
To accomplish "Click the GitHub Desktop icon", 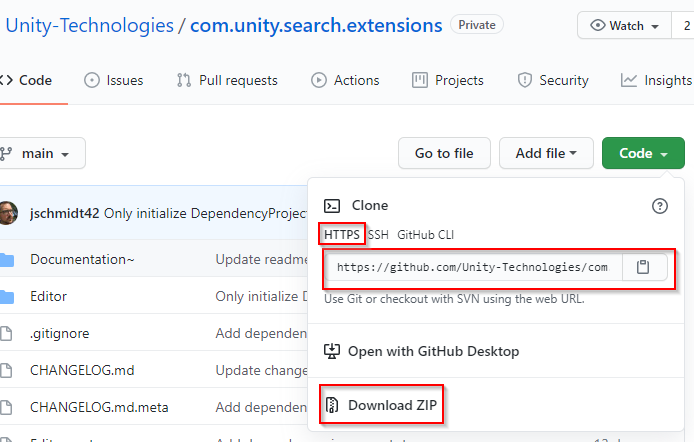I will coord(332,351).
